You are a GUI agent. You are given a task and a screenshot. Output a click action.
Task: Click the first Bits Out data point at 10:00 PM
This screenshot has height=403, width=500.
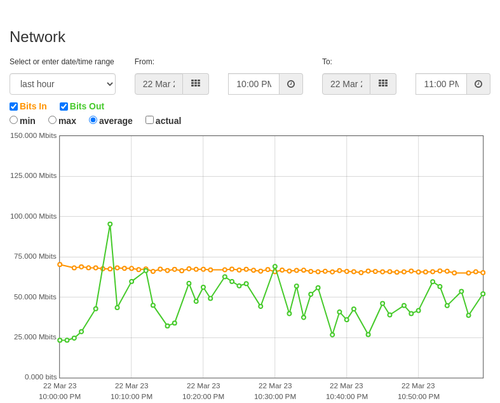pyautogui.click(x=60, y=340)
